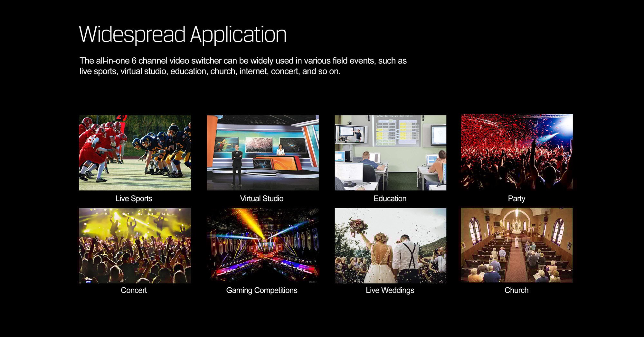This screenshot has width=644, height=337.
Task: Click the "Virtual Studio" caption label
Action: [x=261, y=199]
